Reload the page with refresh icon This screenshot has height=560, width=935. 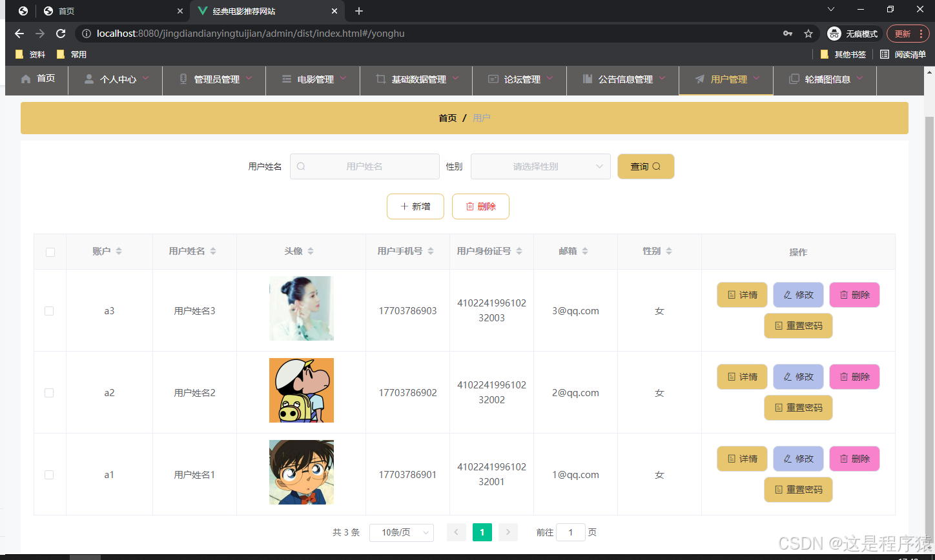[61, 34]
